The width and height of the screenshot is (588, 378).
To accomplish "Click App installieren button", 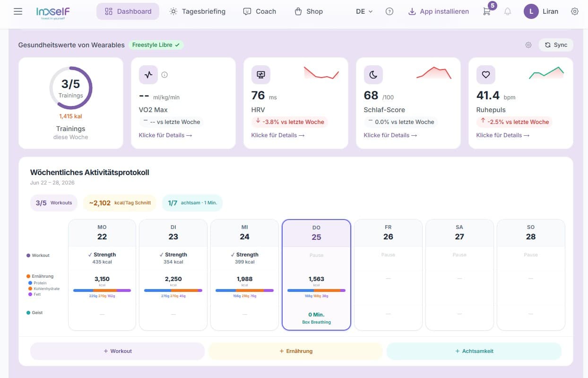I will (x=439, y=11).
